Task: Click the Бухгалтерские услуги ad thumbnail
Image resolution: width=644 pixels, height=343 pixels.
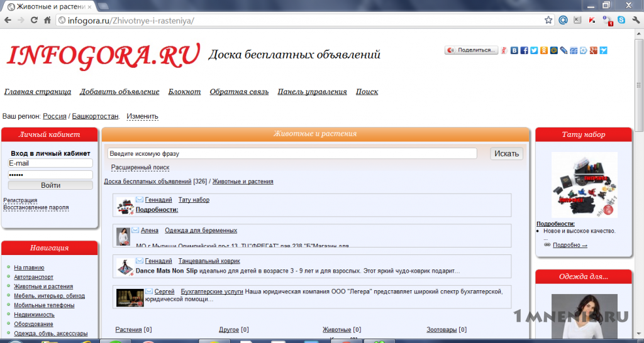Action: pos(130,298)
